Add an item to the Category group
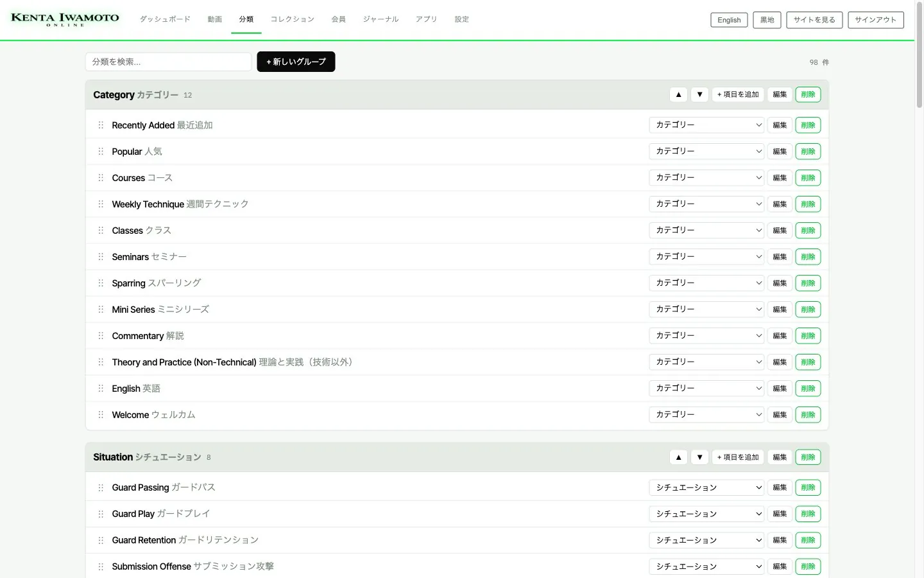The width and height of the screenshot is (924, 578). coord(738,94)
